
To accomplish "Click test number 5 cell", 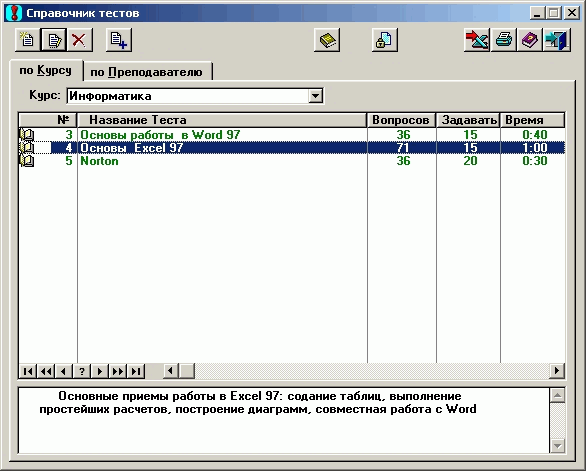I will (69, 161).
